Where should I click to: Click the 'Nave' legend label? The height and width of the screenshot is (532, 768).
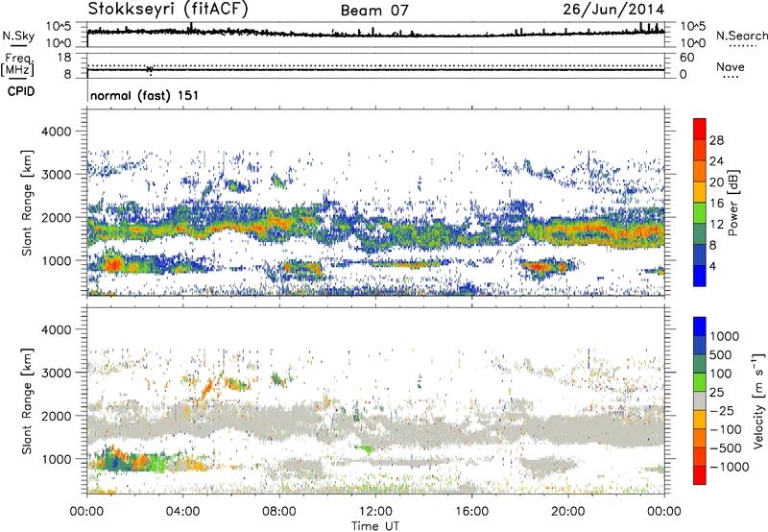point(731,67)
